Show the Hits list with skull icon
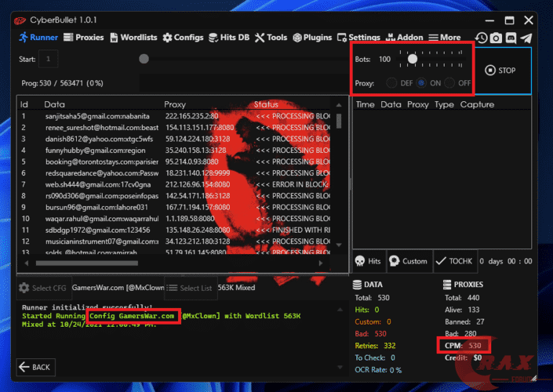The image size is (553, 392). (x=369, y=261)
